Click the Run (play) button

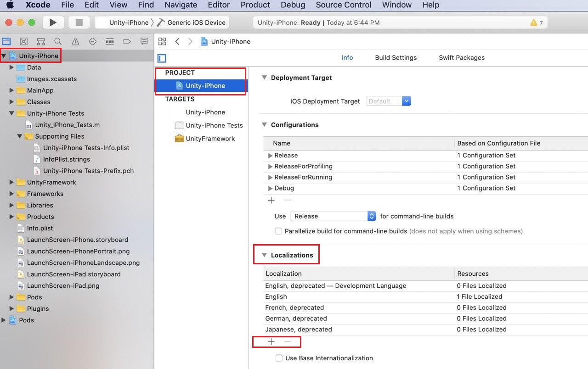[53, 22]
